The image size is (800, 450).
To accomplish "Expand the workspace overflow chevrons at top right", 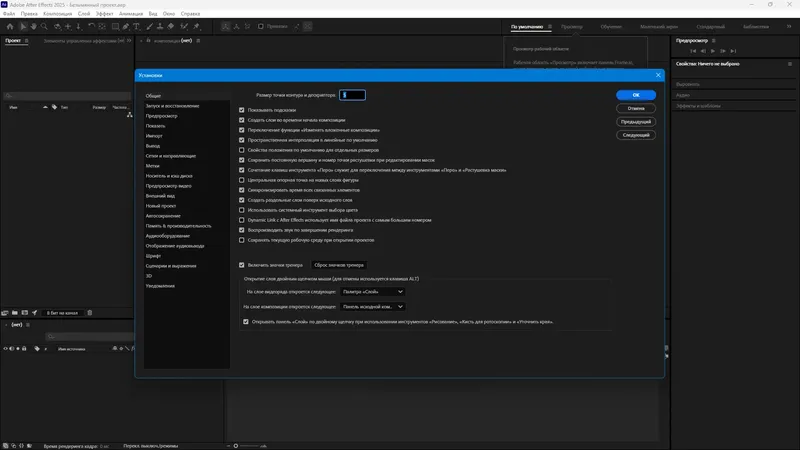I will pyautogui.click(x=789, y=27).
